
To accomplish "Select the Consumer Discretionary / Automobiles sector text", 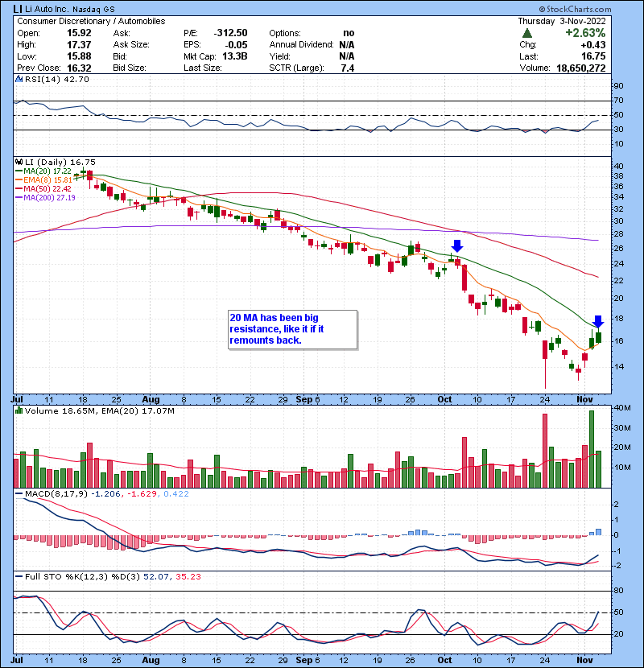I will [x=91, y=21].
